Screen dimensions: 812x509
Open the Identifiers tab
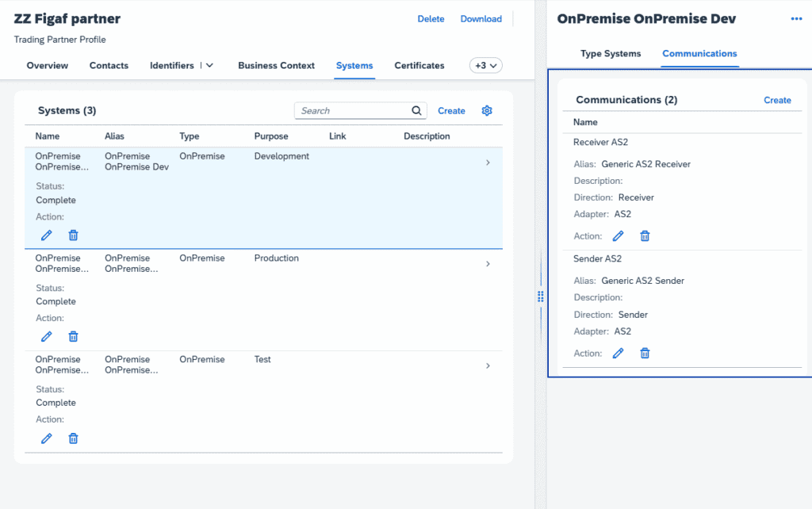[x=172, y=66]
